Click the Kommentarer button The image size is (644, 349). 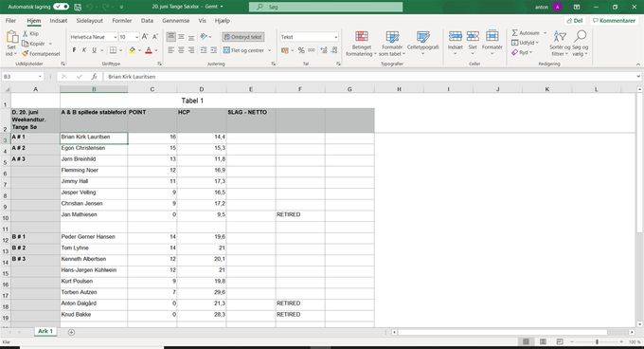(614, 21)
